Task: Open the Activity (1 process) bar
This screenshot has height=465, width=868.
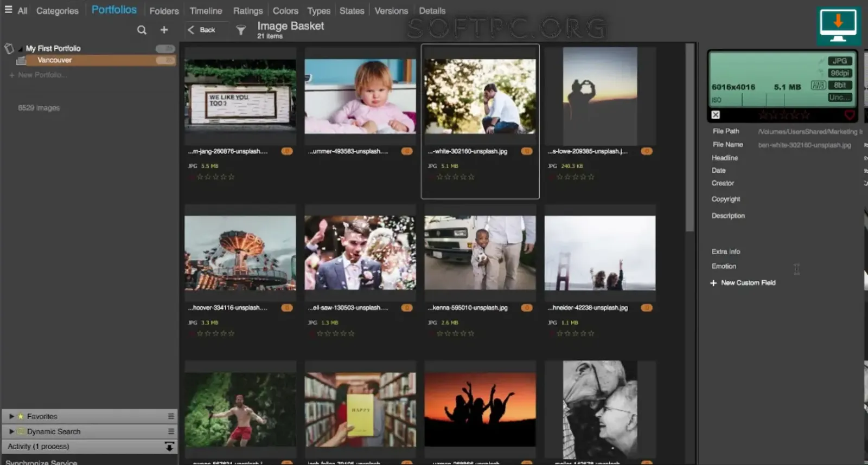Action: 90,447
